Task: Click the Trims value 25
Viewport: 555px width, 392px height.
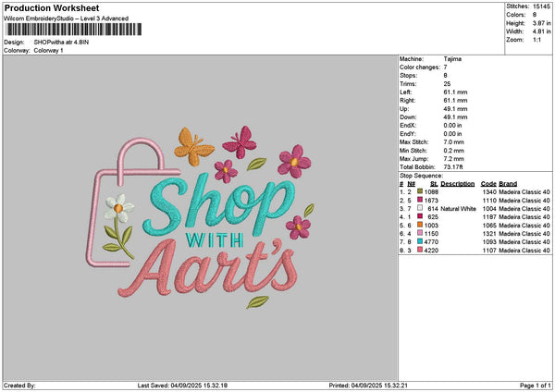Action: click(x=447, y=84)
